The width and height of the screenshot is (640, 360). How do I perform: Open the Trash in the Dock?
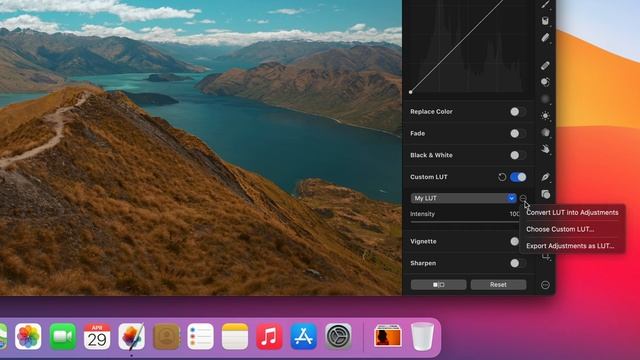(x=422, y=336)
